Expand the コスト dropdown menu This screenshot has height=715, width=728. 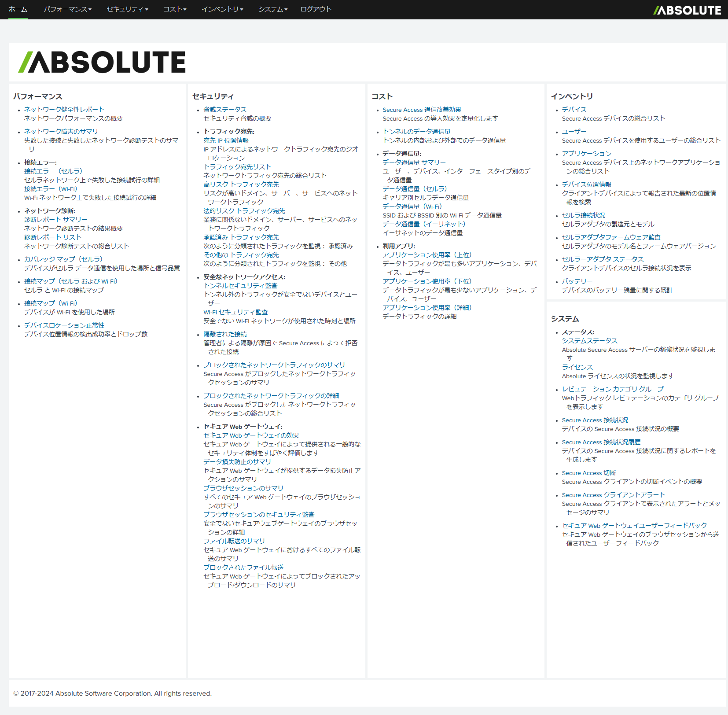(175, 9)
